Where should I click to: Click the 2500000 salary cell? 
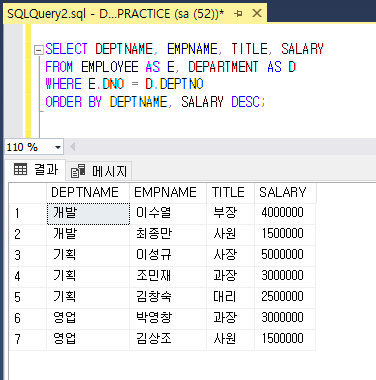285,298
